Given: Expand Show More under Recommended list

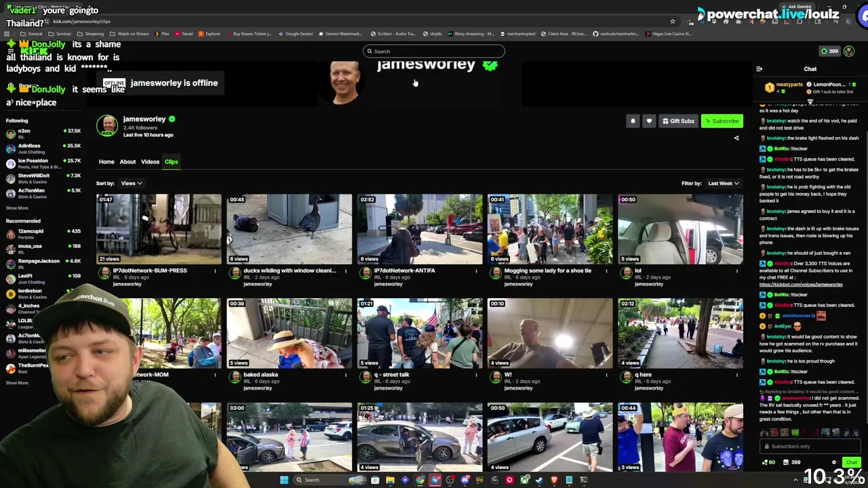Looking at the screenshot, I should coord(17,383).
